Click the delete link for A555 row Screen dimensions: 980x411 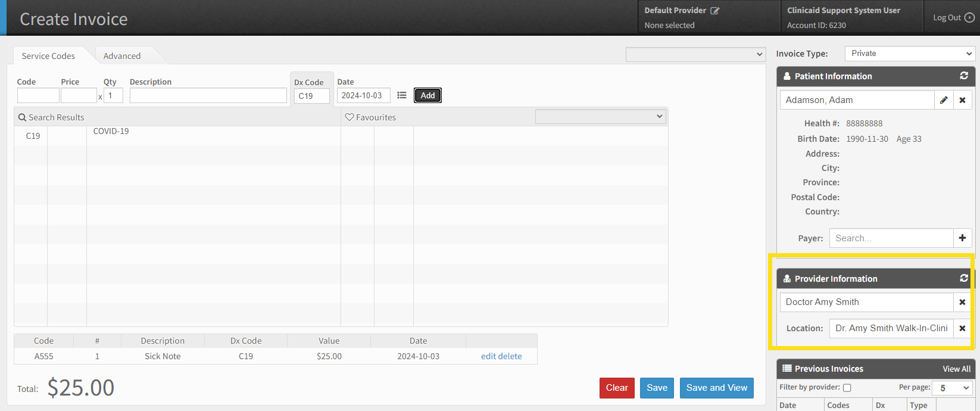(x=510, y=356)
